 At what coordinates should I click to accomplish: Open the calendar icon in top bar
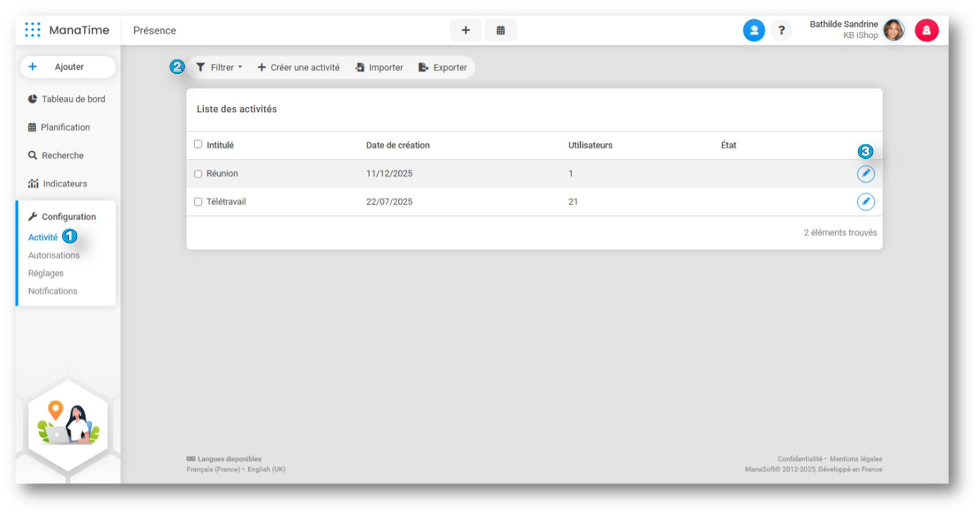coord(500,30)
